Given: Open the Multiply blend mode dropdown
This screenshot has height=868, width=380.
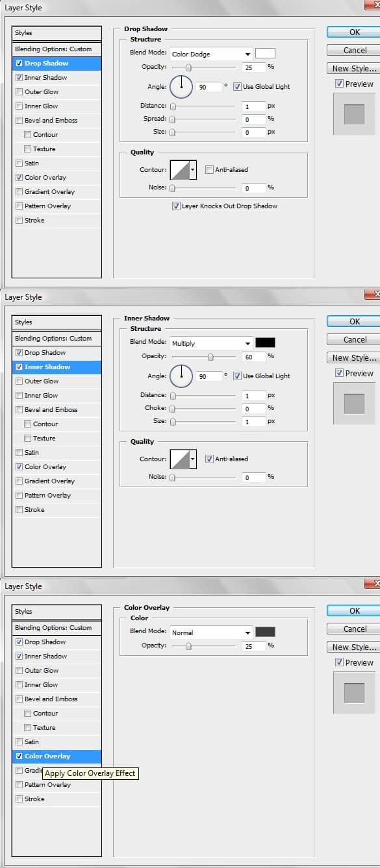Looking at the screenshot, I should 211,343.
